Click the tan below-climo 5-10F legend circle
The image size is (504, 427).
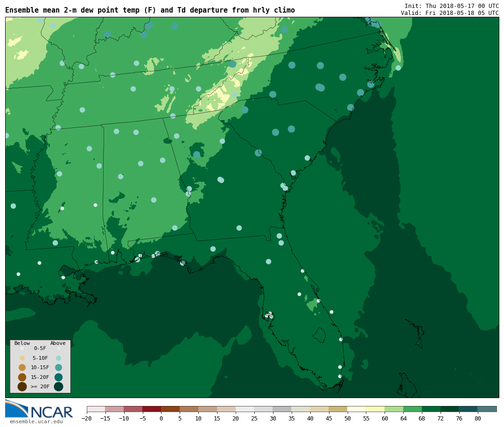pyautogui.click(x=22, y=358)
